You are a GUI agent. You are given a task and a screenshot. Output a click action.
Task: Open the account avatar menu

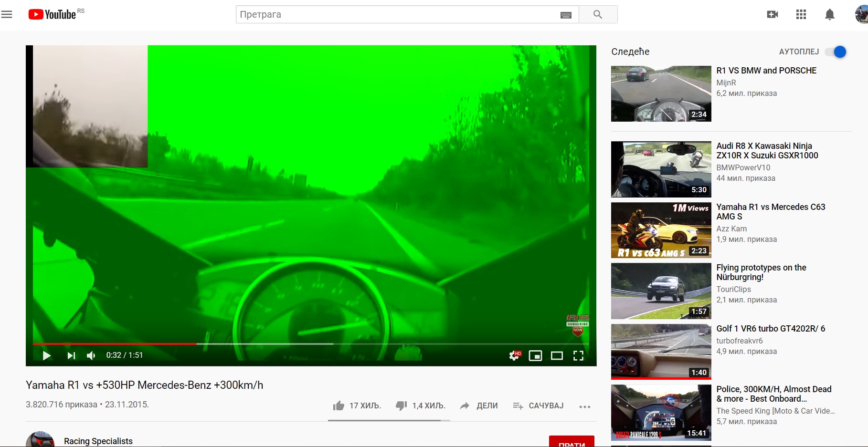click(x=861, y=14)
